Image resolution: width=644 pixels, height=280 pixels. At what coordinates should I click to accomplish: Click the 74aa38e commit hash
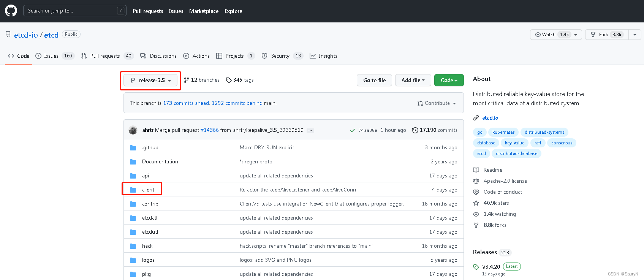pyautogui.click(x=368, y=130)
